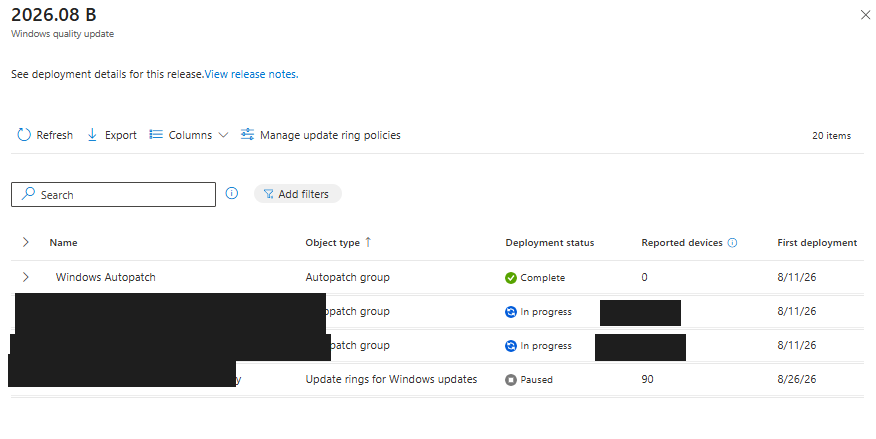The width and height of the screenshot is (876, 439).
Task: Click the funnel icon on Add filters
Action: point(269,194)
